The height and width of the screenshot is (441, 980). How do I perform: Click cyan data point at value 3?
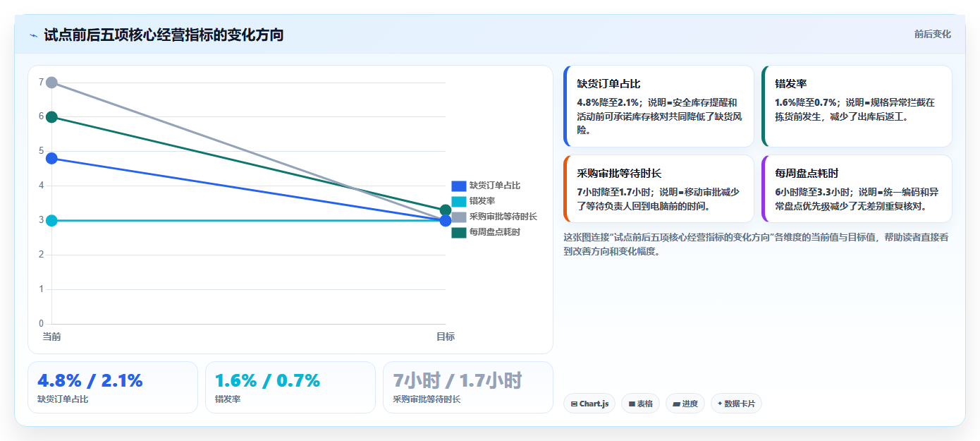pos(51,221)
